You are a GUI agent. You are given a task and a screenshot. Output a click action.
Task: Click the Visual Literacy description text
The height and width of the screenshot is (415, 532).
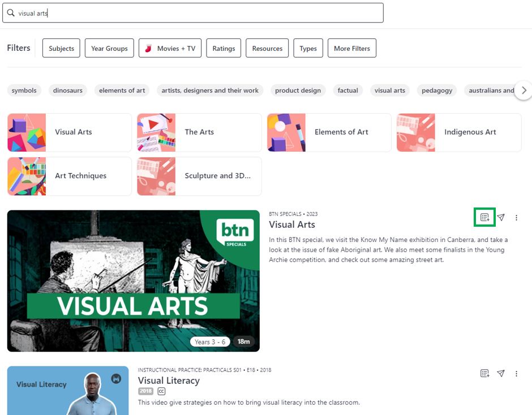pyautogui.click(x=248, y=403)
